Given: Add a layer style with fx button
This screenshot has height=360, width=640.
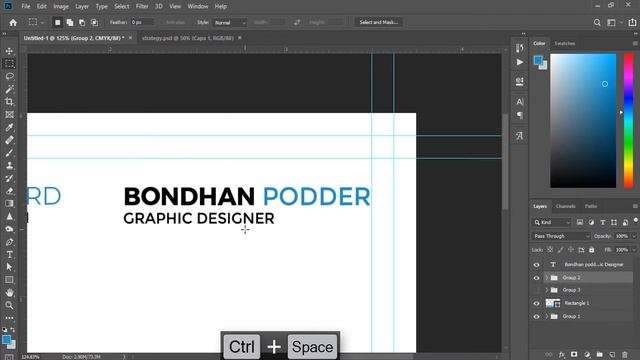Looking at the screenshot, I should tap(562, 355).
